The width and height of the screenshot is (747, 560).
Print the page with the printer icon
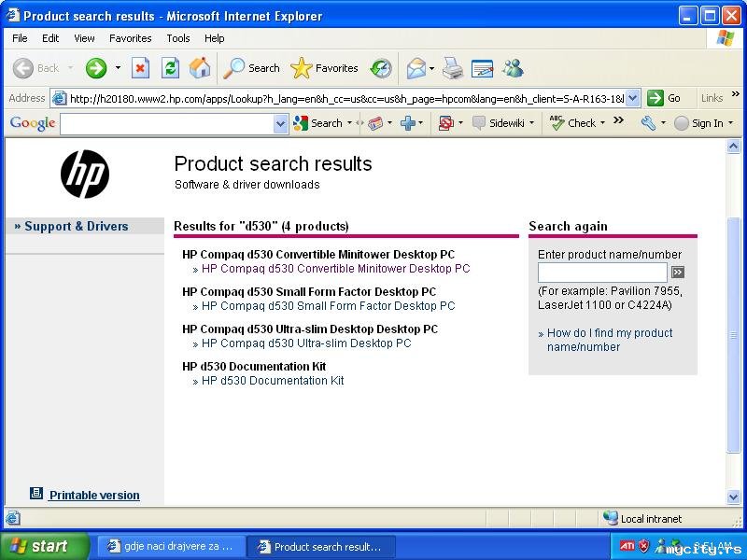(x=453, y=68)
